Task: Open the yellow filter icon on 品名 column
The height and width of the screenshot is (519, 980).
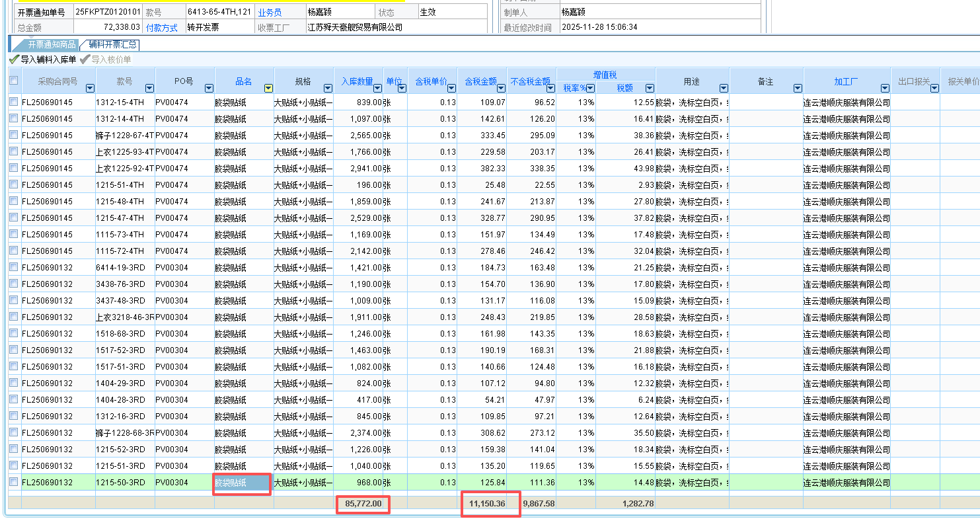Action: point(268,88)
